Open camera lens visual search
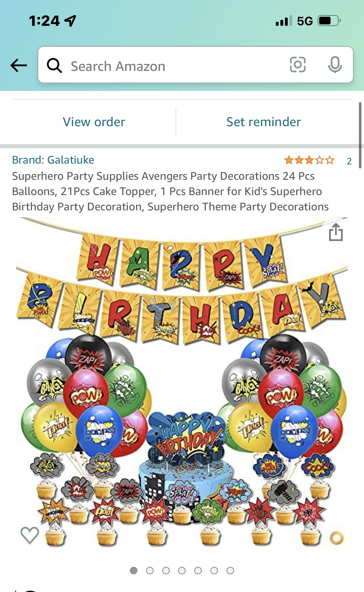Viewport: 364px width, 592px height. [298, 65]
